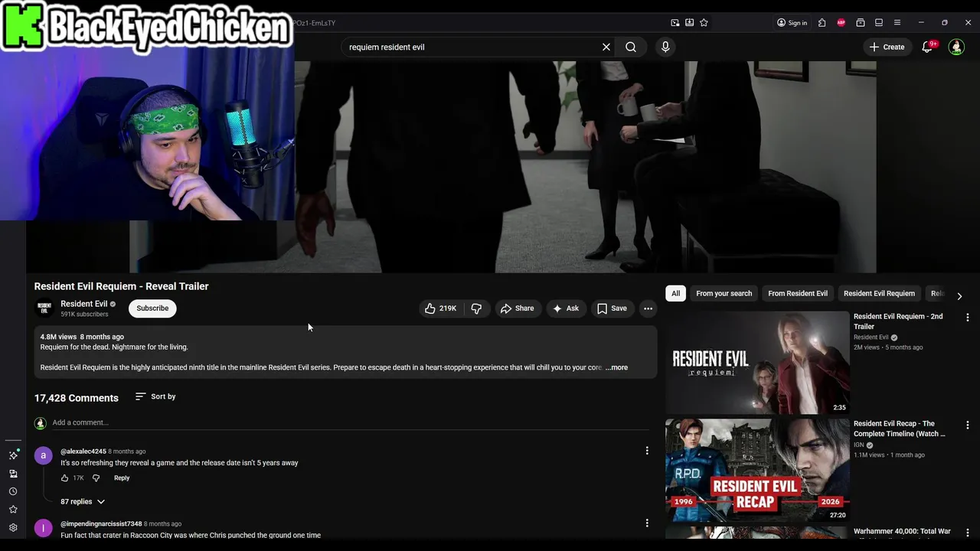Click the install/download icon in address bar

[x=689, y=23]
